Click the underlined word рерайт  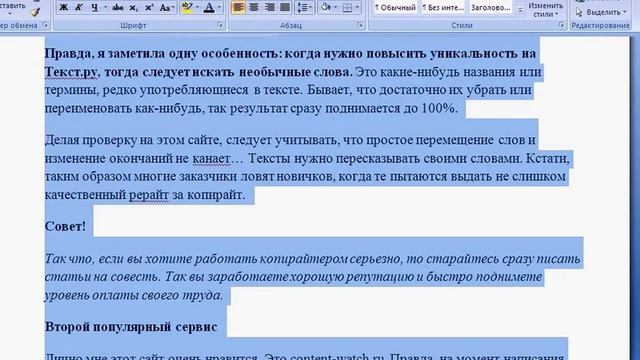(x=149, y=195)
